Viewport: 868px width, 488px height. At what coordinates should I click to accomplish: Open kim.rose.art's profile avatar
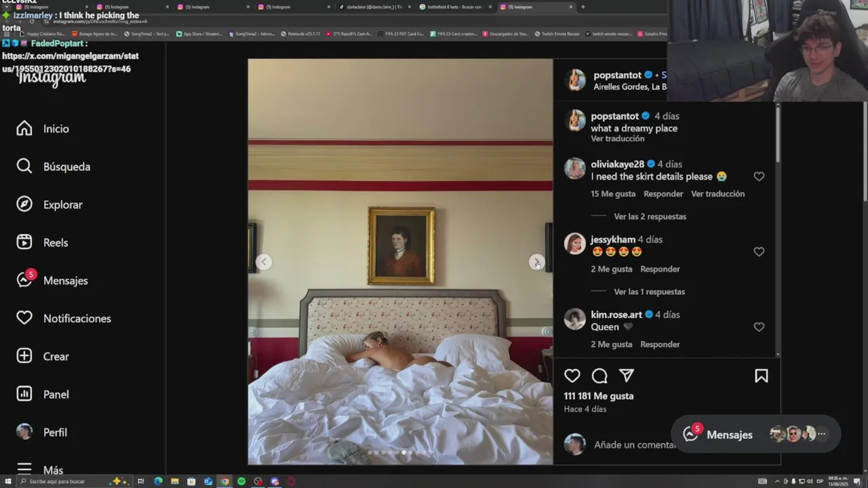574,319
